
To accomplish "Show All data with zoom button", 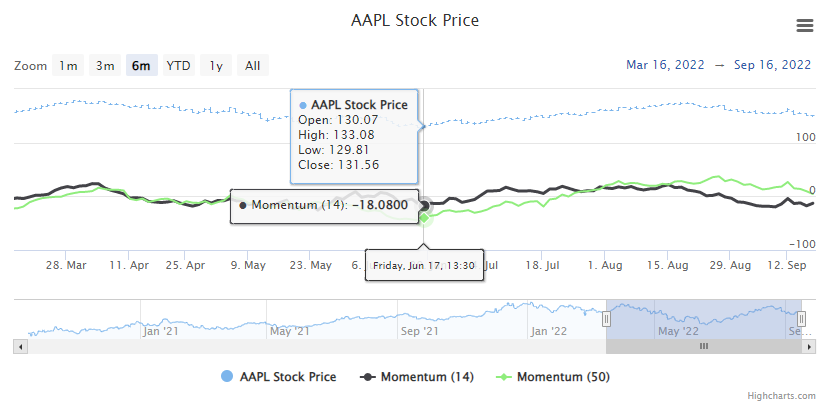I will 252,66.
